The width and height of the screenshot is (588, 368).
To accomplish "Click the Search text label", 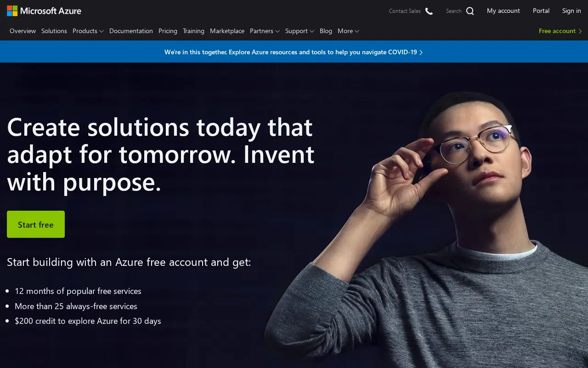I will 453,11.
